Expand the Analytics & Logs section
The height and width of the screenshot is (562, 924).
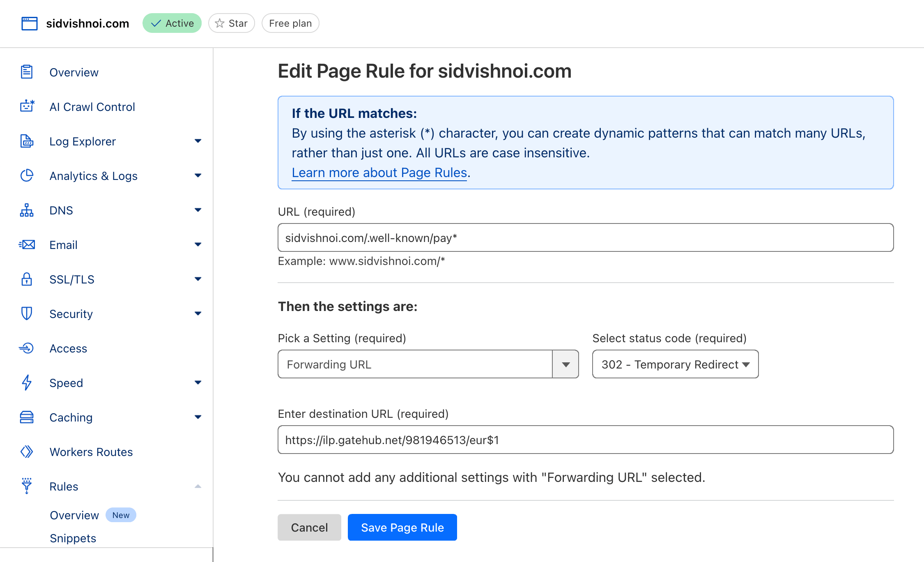click(198, 176)
